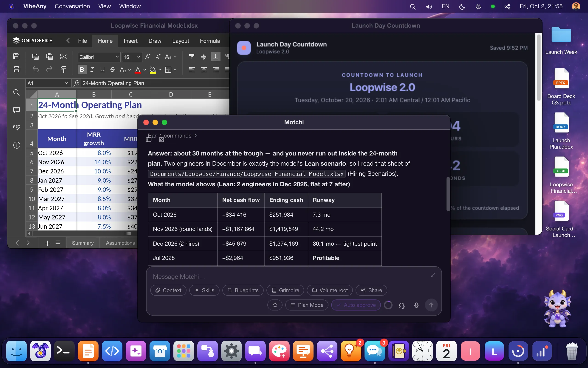This screenshot has height=368, width=588.
Task: Open the Comments panel in ONLYOFFICE sidebar
Action: click(16, 110)
